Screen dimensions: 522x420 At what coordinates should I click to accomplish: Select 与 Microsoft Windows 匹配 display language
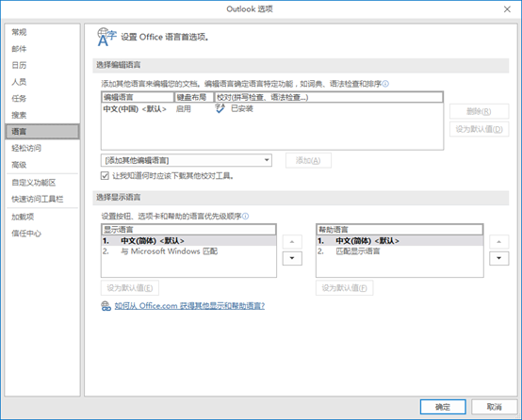188,251
